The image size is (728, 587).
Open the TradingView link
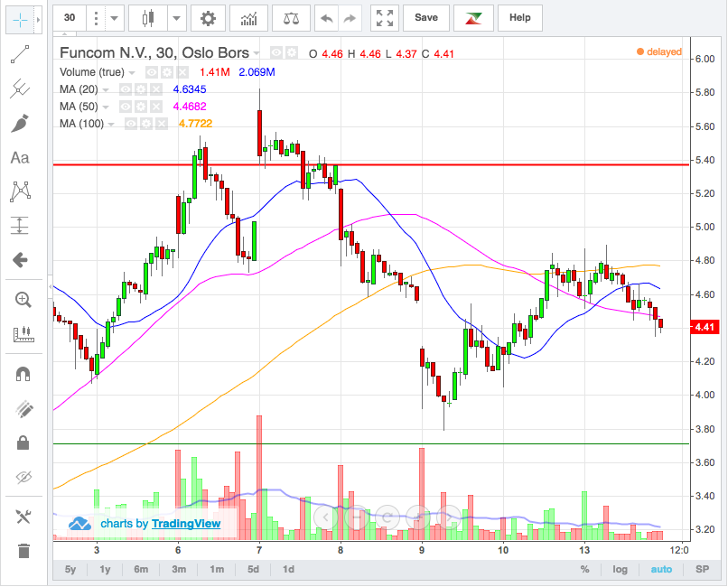pyautogui.click(x=186, y=524)
